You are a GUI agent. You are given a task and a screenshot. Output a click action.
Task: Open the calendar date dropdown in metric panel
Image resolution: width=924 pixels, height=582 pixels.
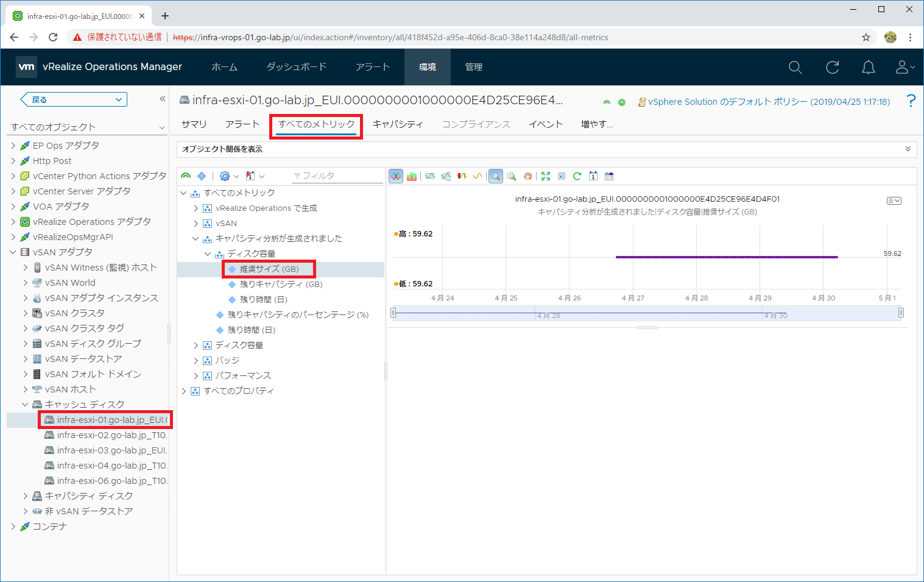pos(255,176)
